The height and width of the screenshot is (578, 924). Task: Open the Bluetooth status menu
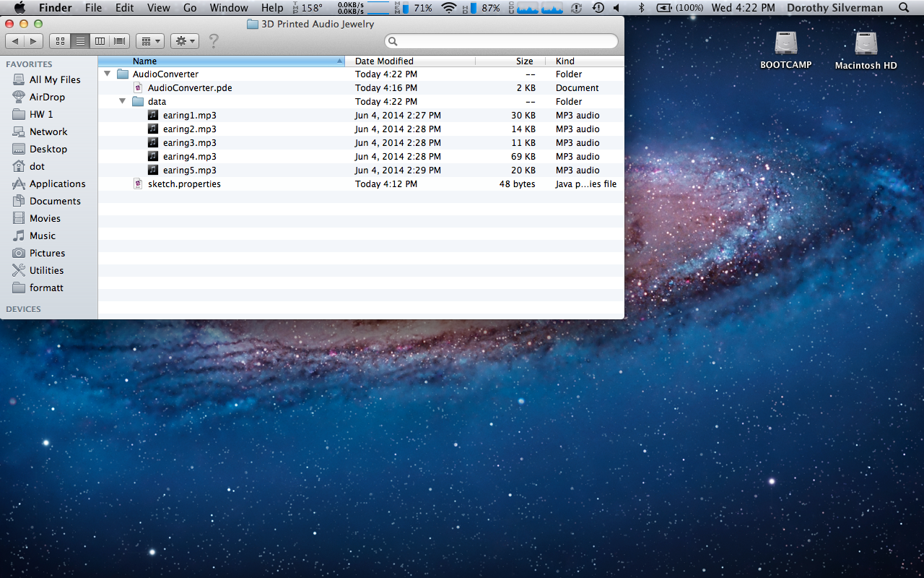click(x=640, y=8)
